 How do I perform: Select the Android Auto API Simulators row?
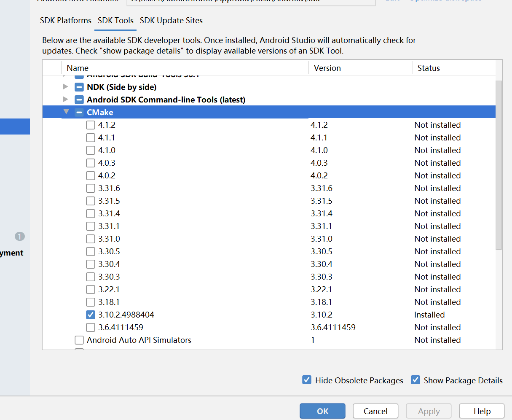(x=269, y=340)
